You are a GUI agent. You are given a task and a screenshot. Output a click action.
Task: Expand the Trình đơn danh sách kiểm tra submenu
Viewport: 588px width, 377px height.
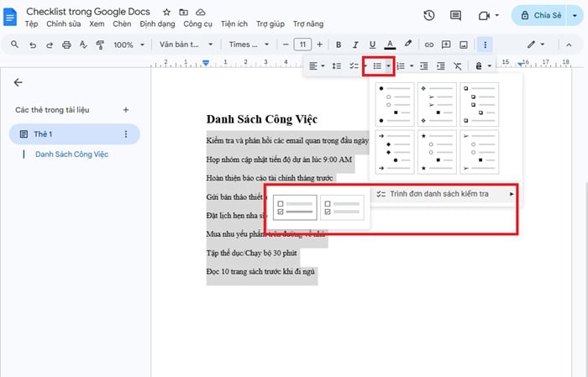click(x=445, y=194)
